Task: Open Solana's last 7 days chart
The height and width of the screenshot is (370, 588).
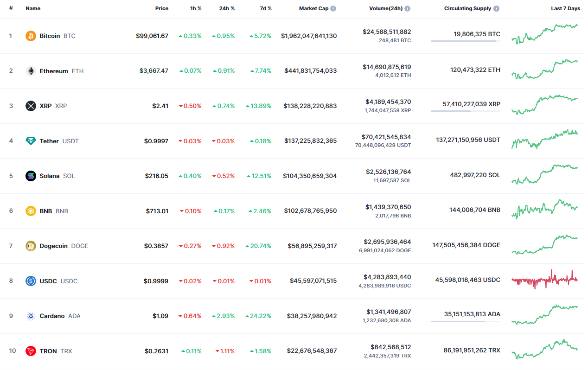Action: tap(544, 175)
